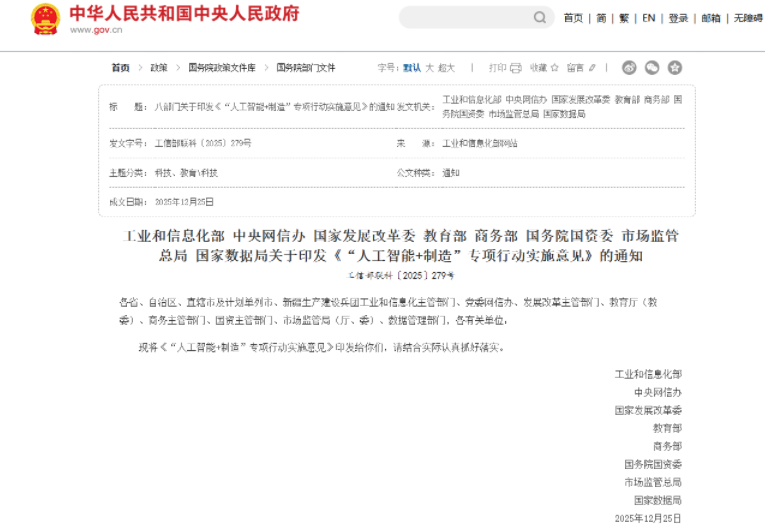
Task: Open the EN English version
Action: pyautogui.click(x=649, y=18)
